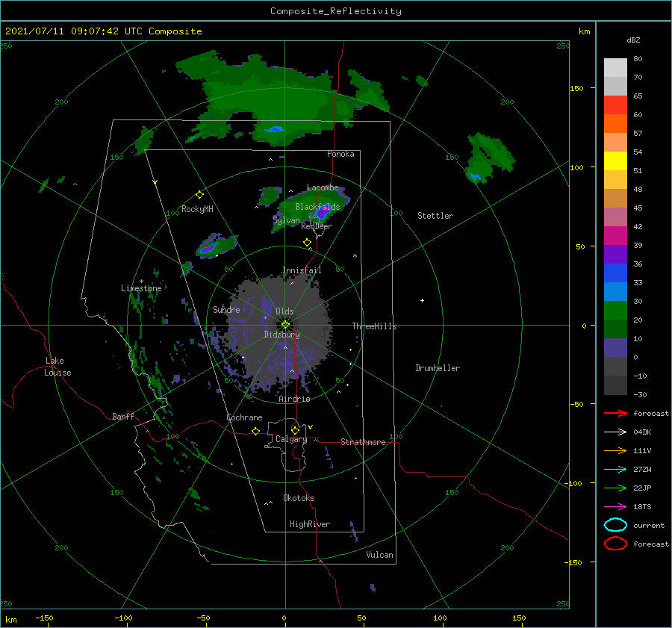Click the cyan current ellipse icon
Image resolution: width=672 pixels, height=628 pixels.
[615, 525]
